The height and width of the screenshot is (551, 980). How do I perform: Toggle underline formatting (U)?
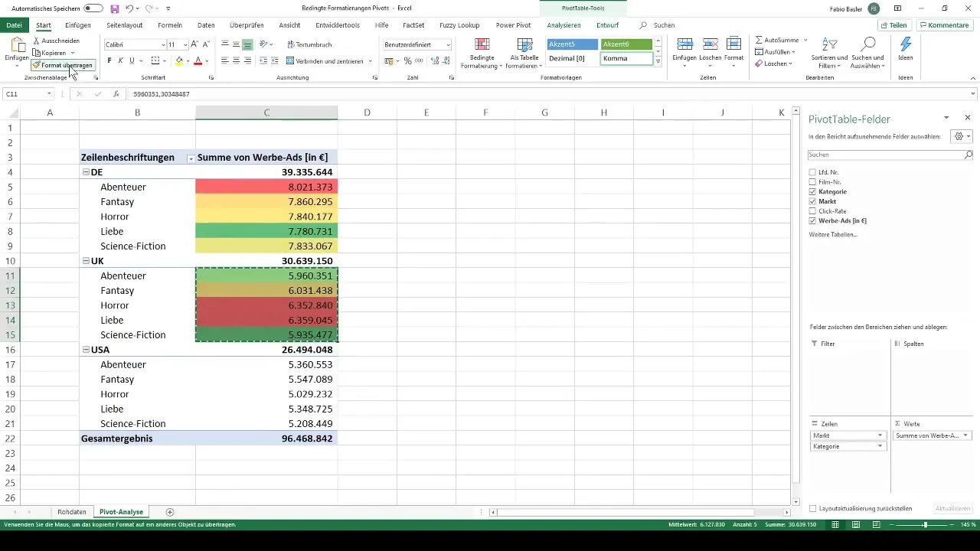(132, 60)
